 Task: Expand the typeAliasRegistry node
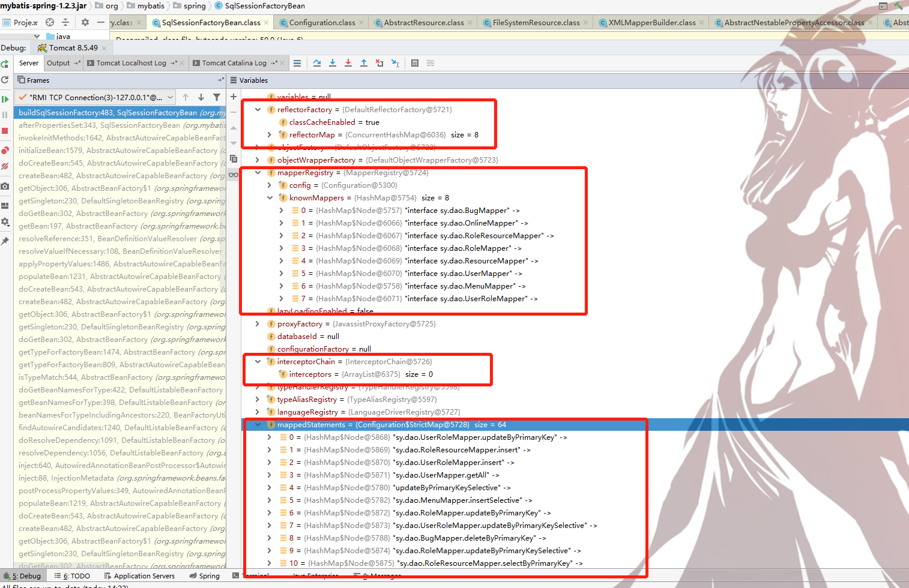[258, 400]
